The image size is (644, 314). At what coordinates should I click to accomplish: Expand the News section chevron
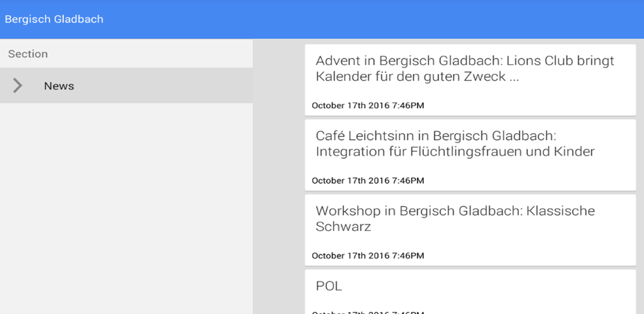17,85
